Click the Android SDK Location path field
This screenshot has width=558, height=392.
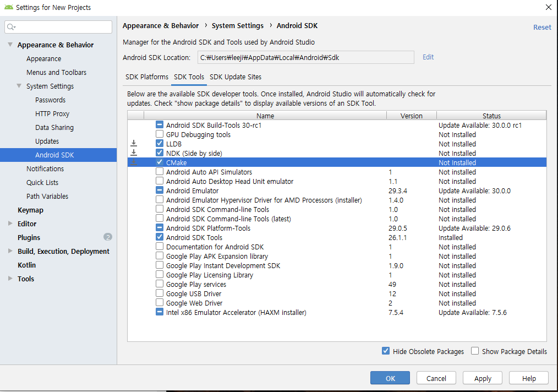click(305, 57)
